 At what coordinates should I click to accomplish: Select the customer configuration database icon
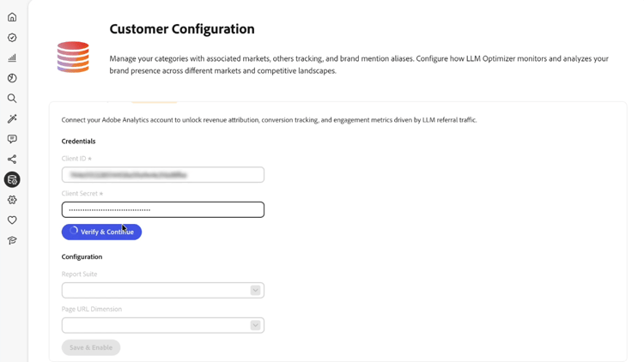12,179
